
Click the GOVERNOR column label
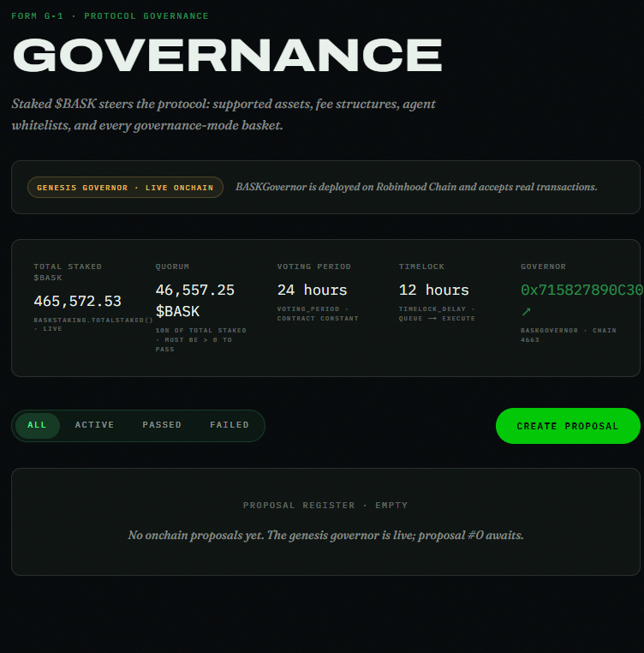pos(543,267)
